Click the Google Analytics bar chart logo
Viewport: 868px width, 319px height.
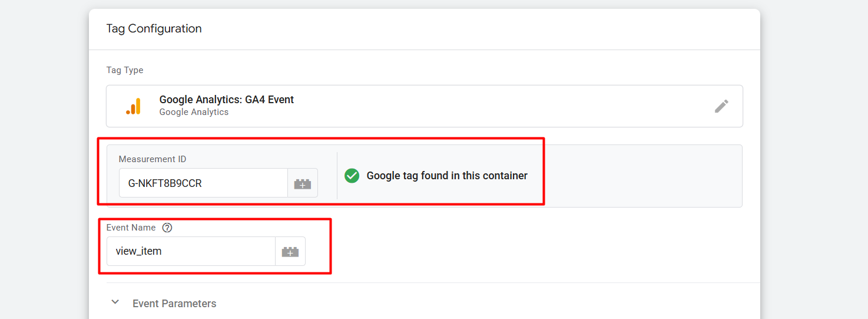click(x=133, y=106)
